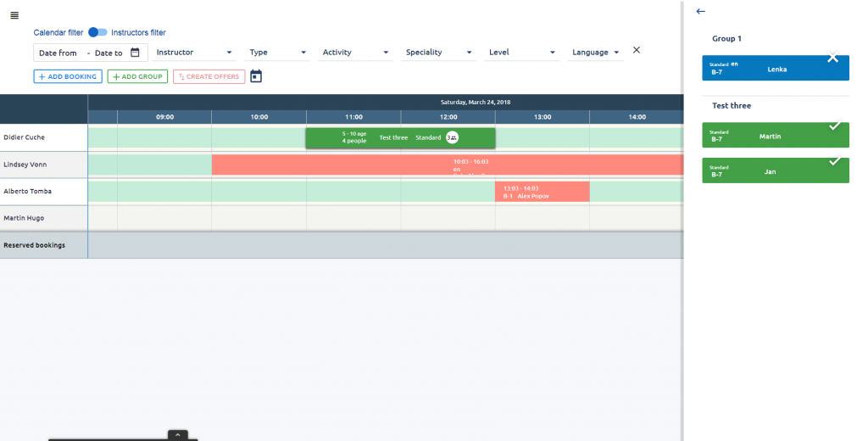Click the Group 1 heading
The height and width of the screenshot is (441, 868).
click(x=726, y=38)
